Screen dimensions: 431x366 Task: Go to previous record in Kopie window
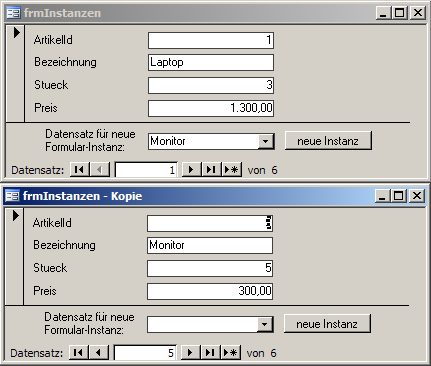[98, 353]
